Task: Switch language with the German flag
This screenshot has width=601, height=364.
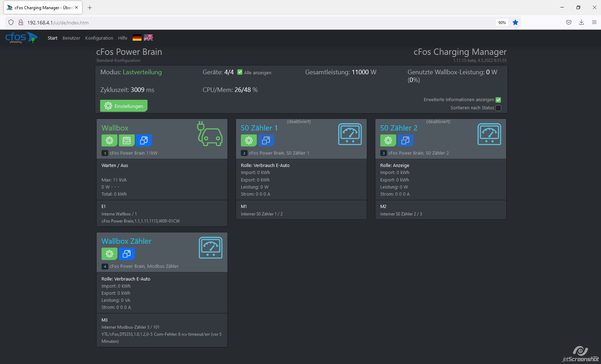Action: [x=137, y=37]
